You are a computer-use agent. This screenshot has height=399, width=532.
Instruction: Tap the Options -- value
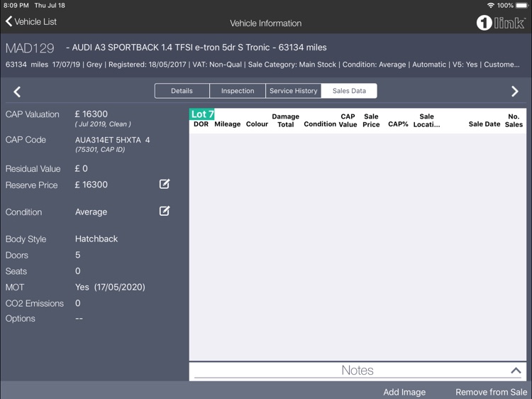coord(79,319)
